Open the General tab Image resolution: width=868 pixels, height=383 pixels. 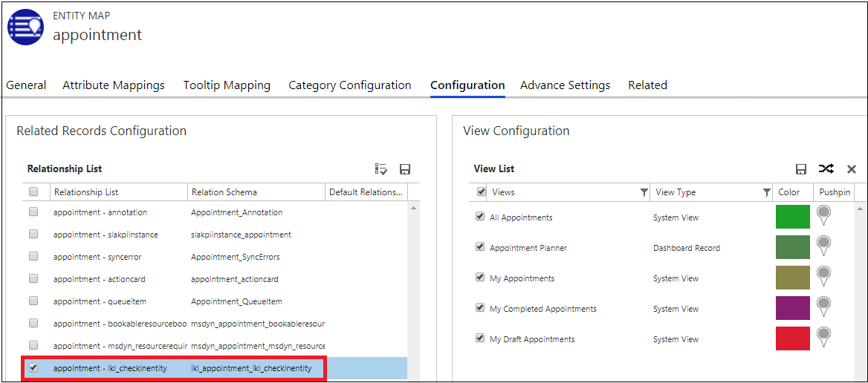(x=26, y=85)
